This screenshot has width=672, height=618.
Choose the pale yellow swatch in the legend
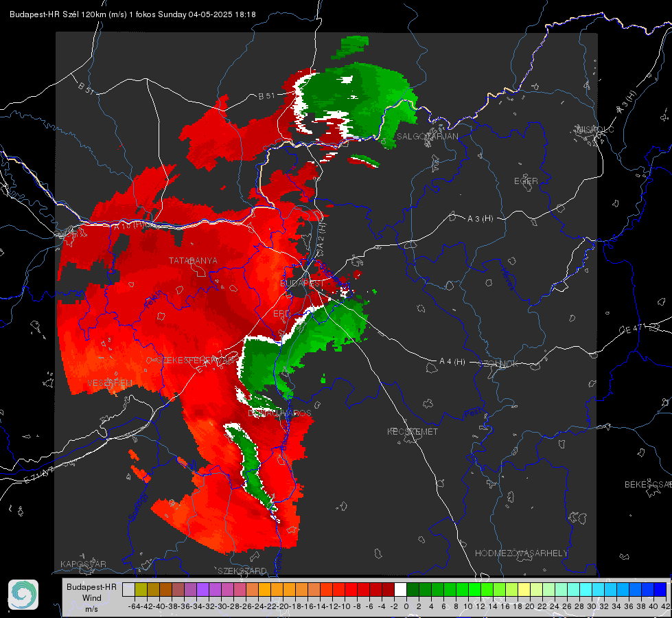(524, 589)
